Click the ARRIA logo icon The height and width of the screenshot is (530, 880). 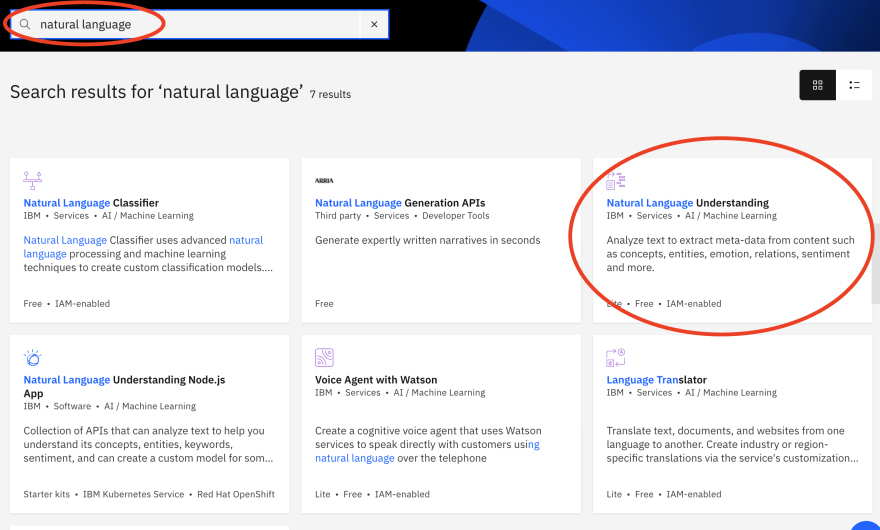click(x=324, y=181)
